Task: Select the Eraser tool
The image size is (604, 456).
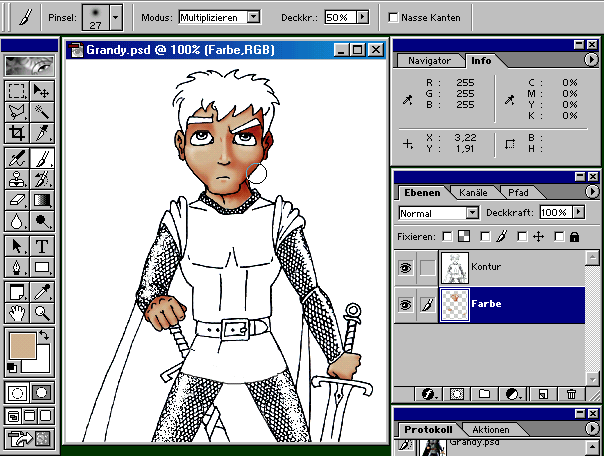Action: click(x=17, y=200)
